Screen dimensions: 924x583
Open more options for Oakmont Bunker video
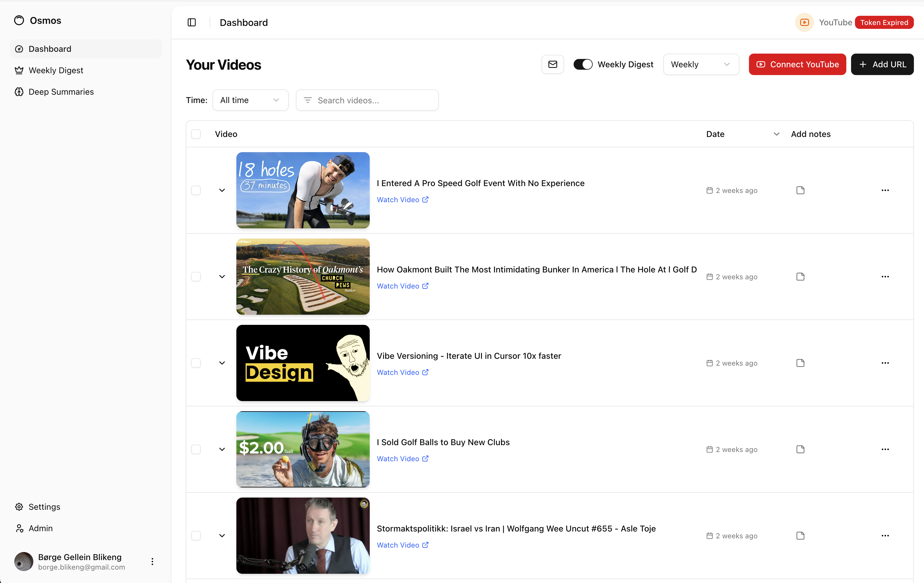885,277
